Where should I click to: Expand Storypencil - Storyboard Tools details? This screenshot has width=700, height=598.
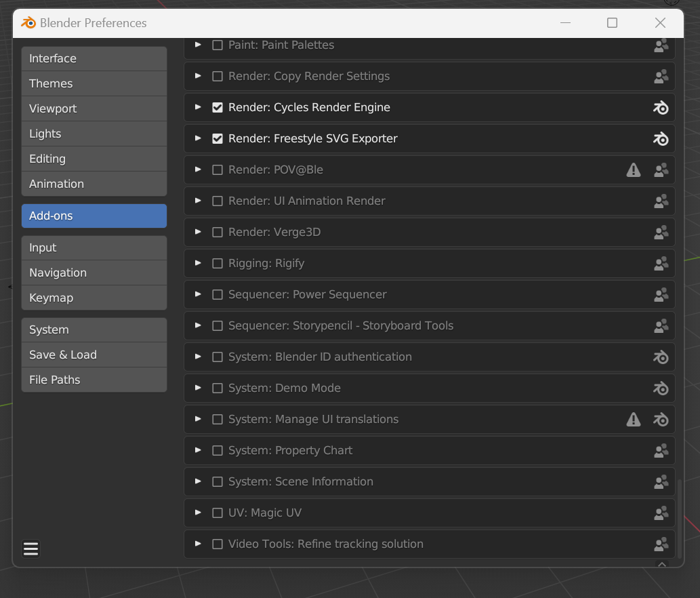pyautogui.click(x=198, y=325)
